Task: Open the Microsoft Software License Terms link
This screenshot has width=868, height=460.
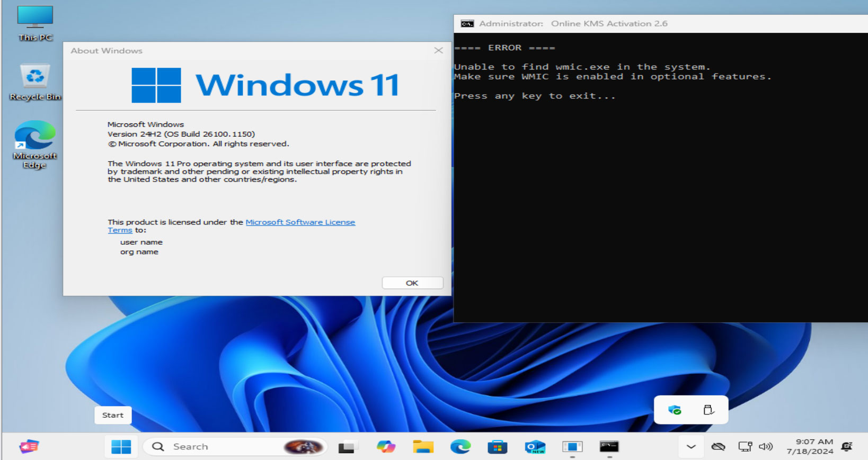Action: coord(300,222)
